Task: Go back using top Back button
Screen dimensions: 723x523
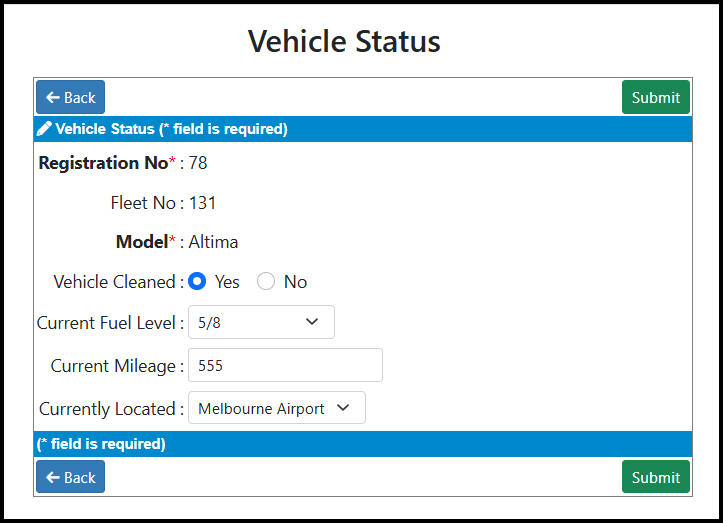Action: tap(71, 97)
